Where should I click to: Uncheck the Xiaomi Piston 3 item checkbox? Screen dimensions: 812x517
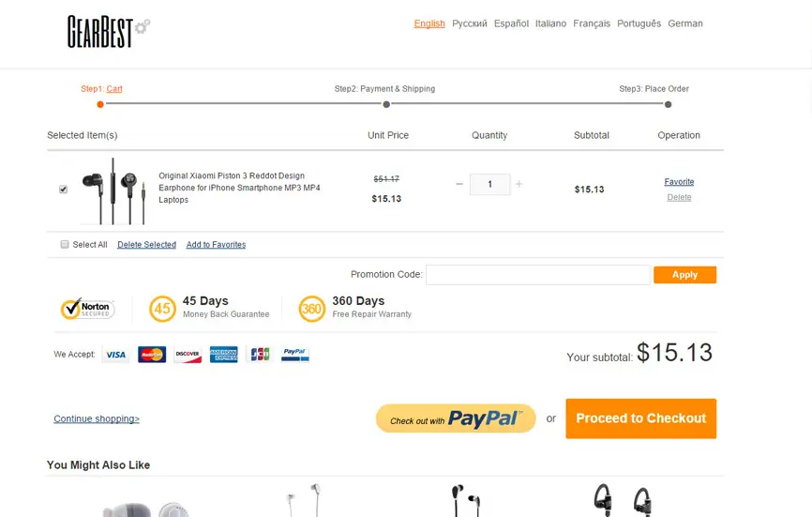(x=63, y=190)
